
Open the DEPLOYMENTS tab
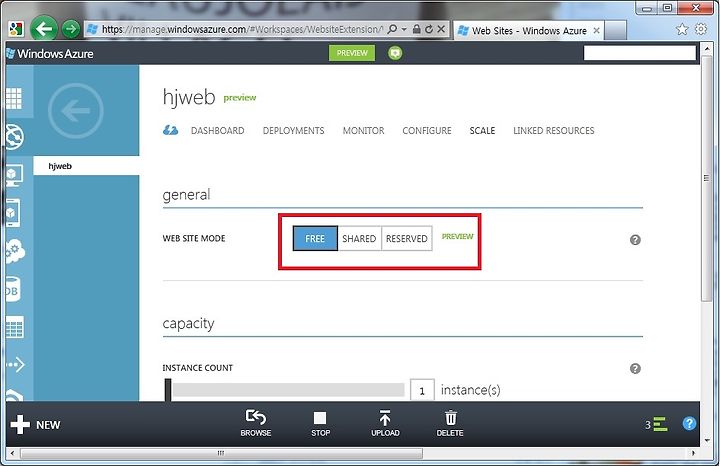tap(293, 130)
